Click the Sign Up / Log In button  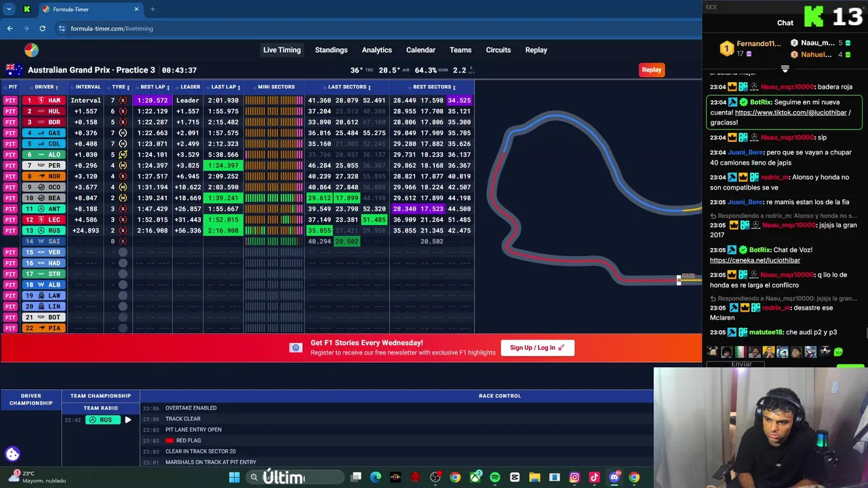click(537, 348)
